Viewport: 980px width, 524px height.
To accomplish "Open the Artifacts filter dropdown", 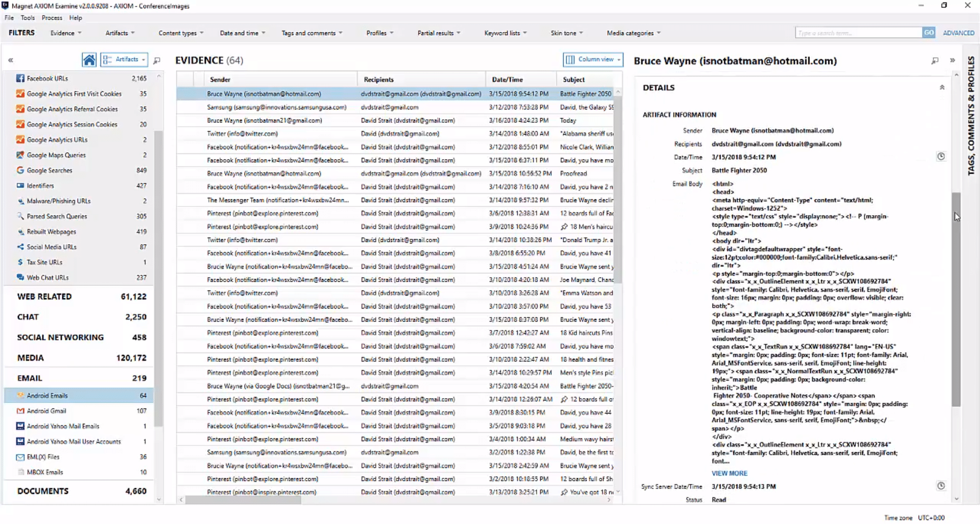I will click(x=120, y=33).
